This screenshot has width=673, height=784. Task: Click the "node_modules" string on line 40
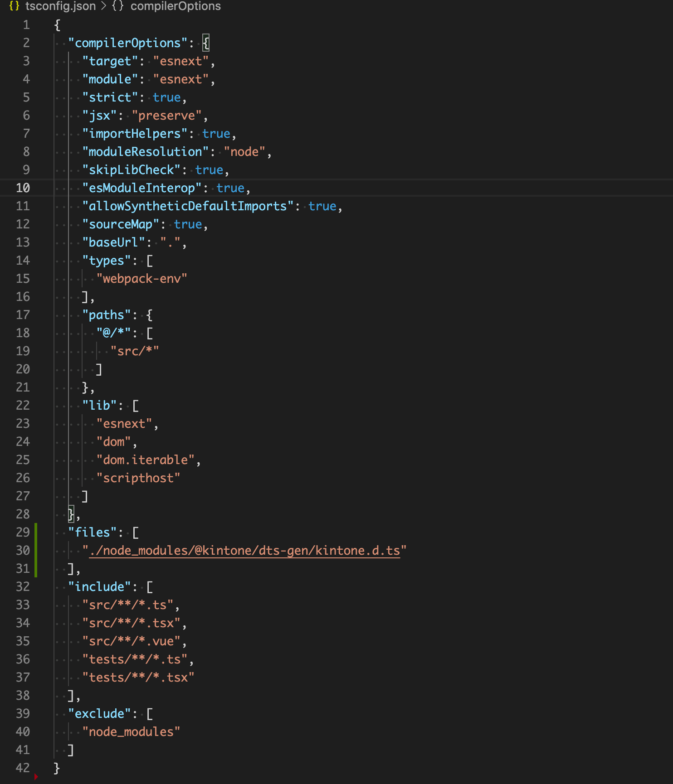(132, 732)
